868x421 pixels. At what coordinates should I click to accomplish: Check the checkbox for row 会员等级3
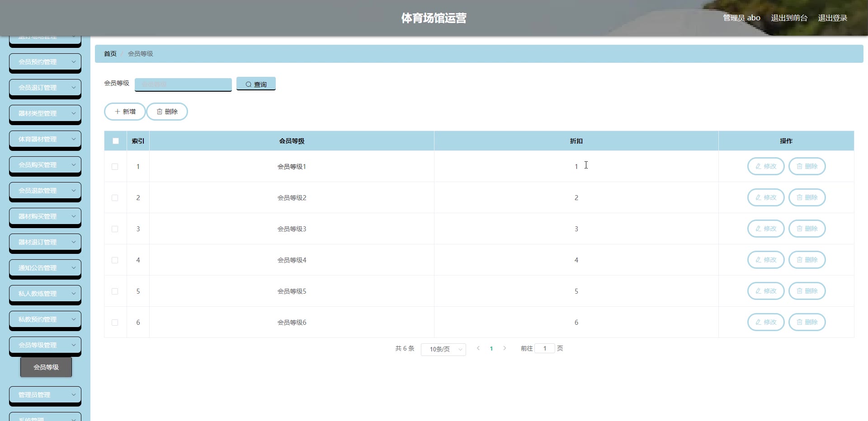pyautogui.click(x=115, y=229)
